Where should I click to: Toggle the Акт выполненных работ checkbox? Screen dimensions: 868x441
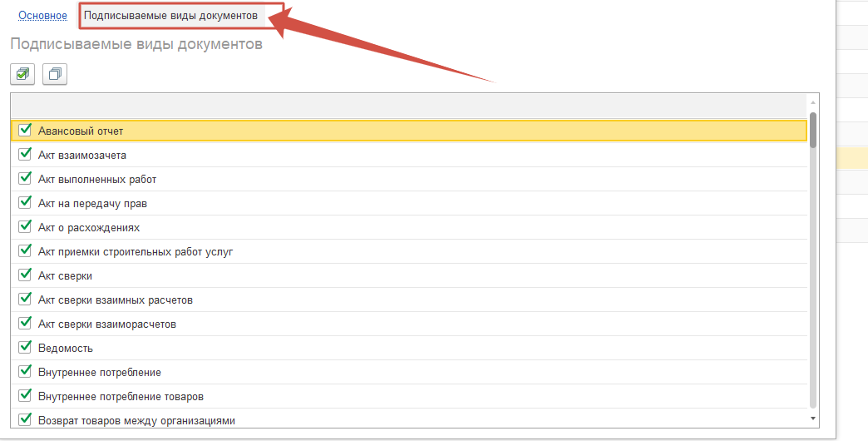click(24, 178)
